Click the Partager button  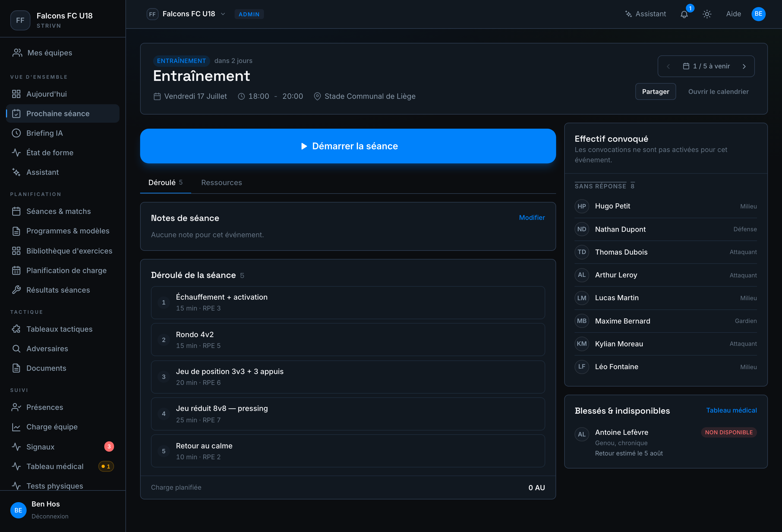pyautogui.click(x=655, y=92)
